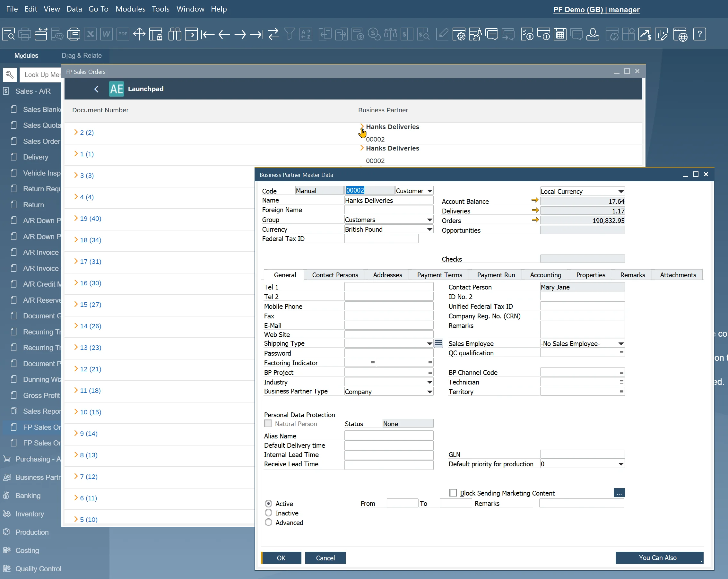Click the Find binoculars toolbar icon
728x579 pixels.
click(x=175, y=34)
